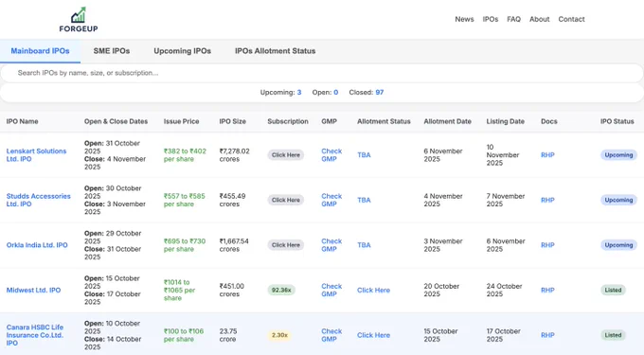
Task: Open Midwest Ltd. RHP document
Action: (x=547, y=291)
